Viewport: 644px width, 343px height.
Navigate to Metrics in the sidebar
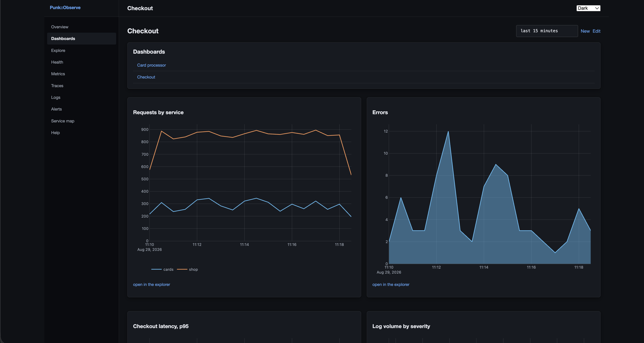[x=82, y=74]
